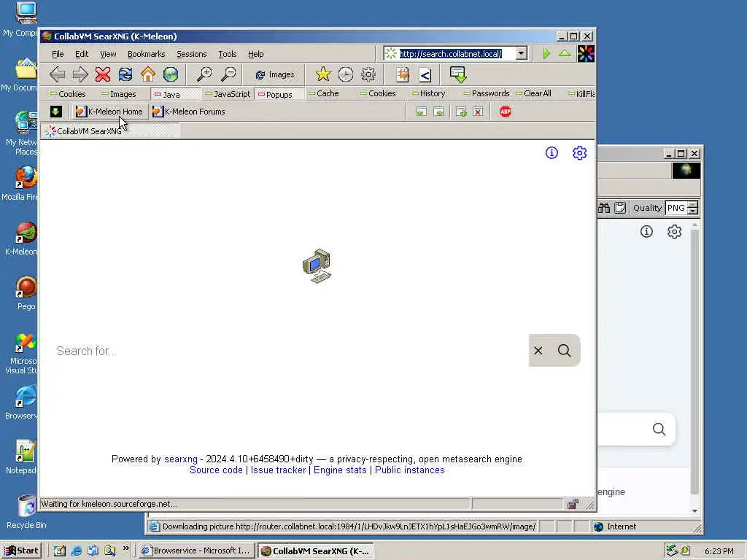Viewport: 747px width, 560px height.
Task: Click the magnifier search submit icon
Action: (565, 351)
